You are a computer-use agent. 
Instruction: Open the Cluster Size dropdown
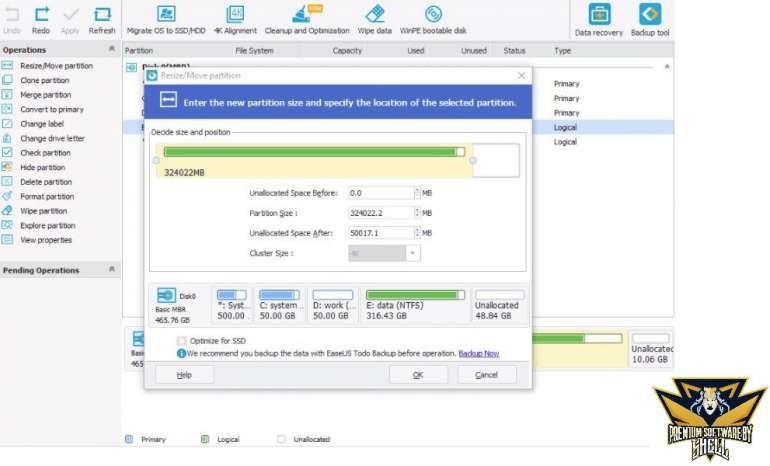point(413,254)
